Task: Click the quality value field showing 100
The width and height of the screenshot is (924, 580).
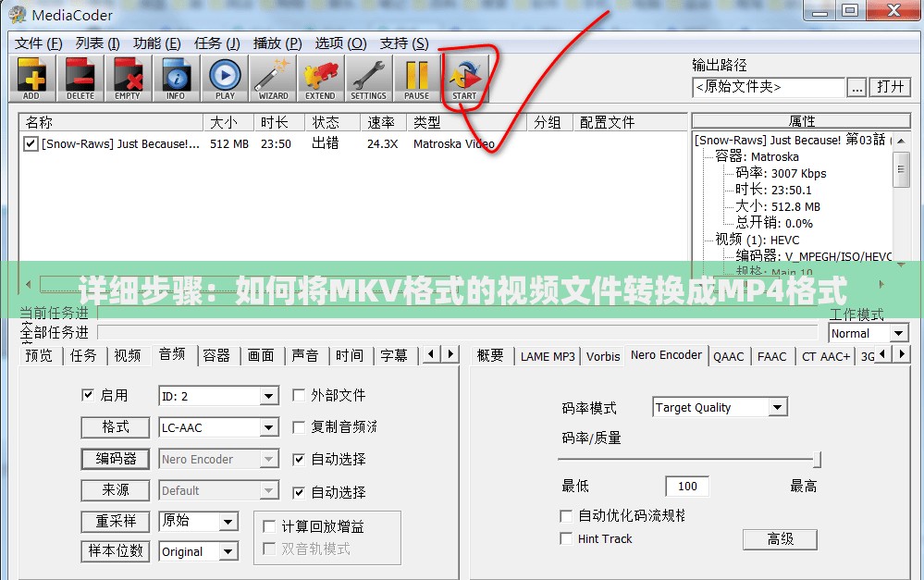Action: click(687, 487)
